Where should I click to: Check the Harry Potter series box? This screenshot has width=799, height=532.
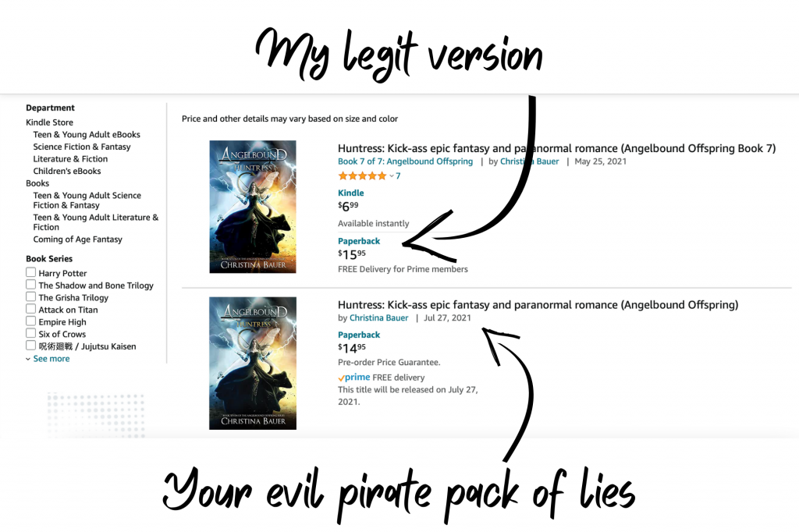pos(31,272)
